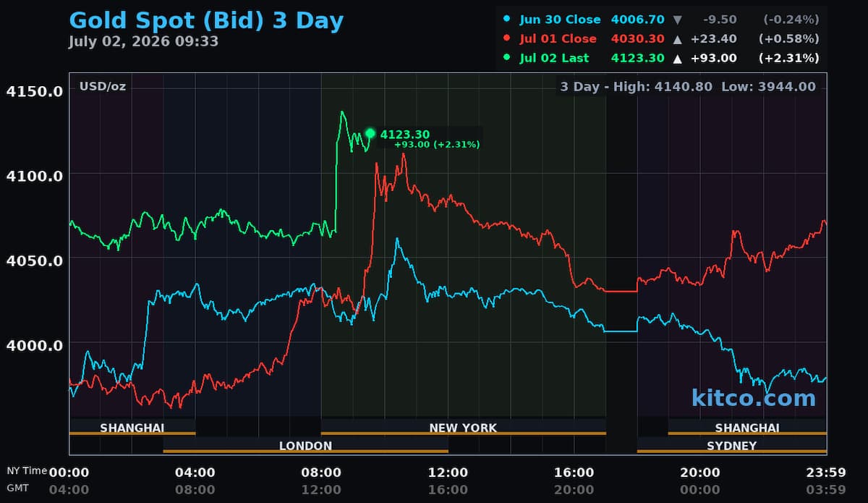Click the red Jul 01 legend dot

(x=506, y=38)
